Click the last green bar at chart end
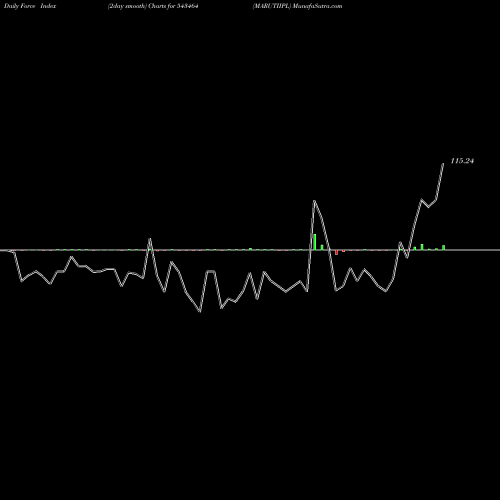Image resolution: width=500 pixels, height=500 pixels. (443, 248)
